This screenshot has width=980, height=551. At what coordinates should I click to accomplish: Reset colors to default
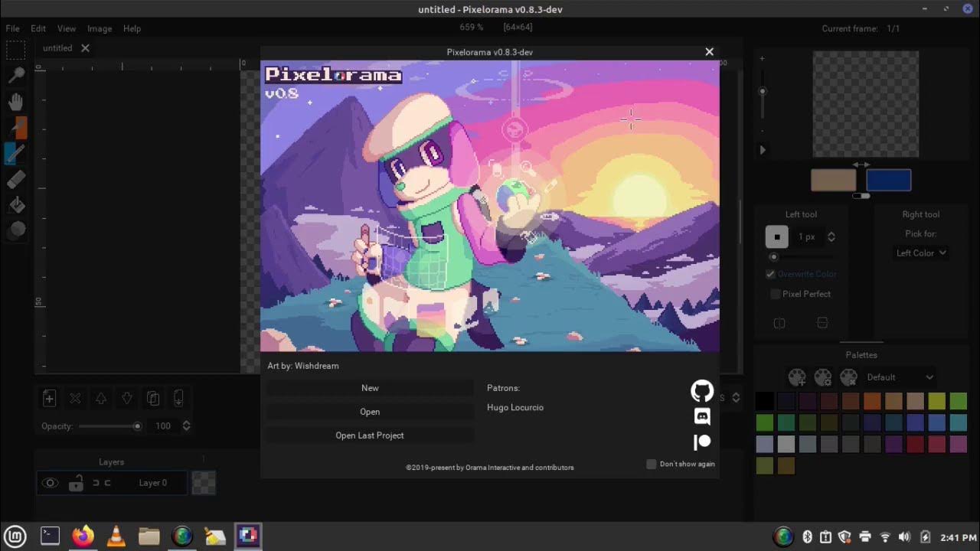[x=861, y=196]
